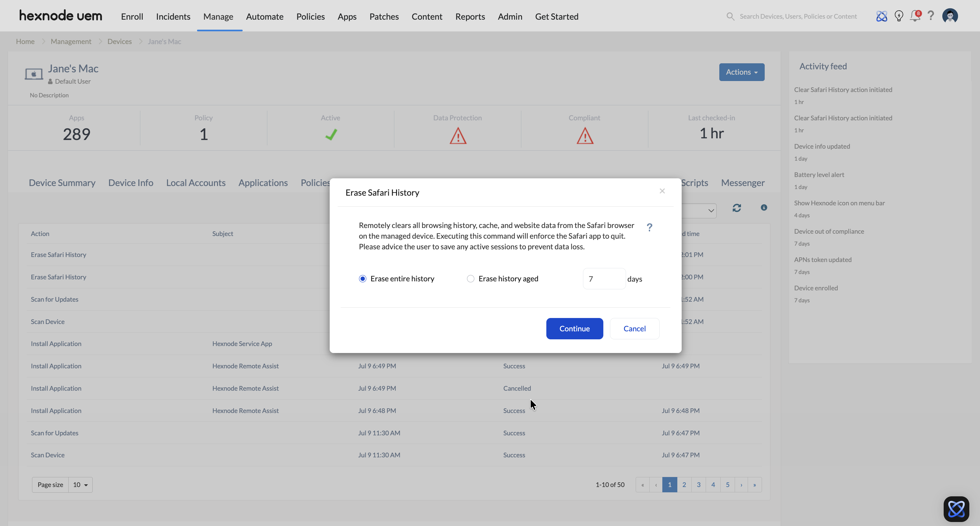The height and width of the screenshot is (526, 980).
Task: Open the Admin menu
Action: pos(510,16)
